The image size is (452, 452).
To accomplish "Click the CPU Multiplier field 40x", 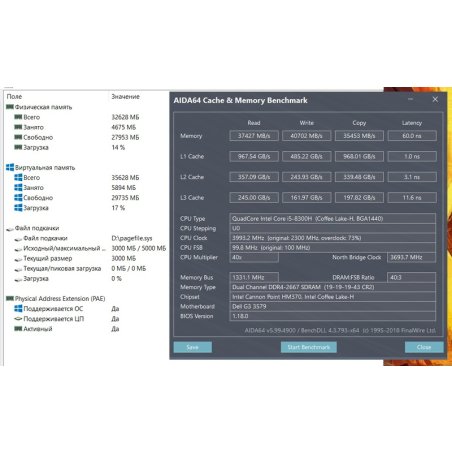I will tap(254, 257).
